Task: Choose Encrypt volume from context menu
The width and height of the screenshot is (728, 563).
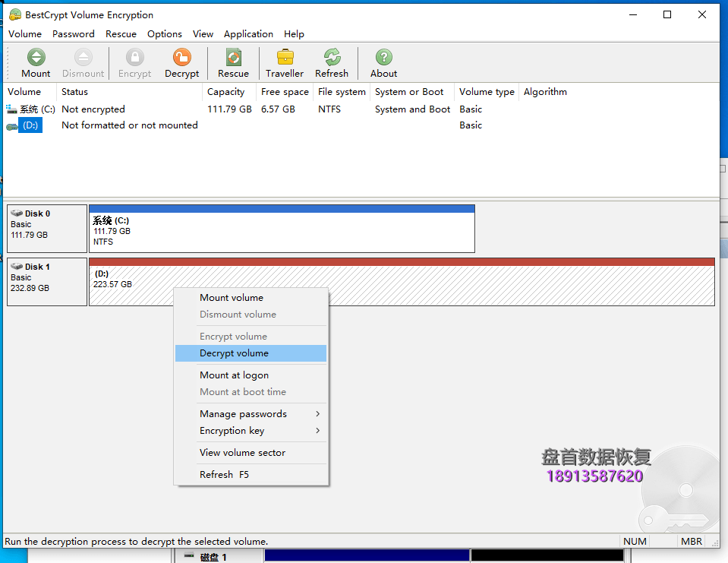Action: pyautogui.click(x=251, y=337)
